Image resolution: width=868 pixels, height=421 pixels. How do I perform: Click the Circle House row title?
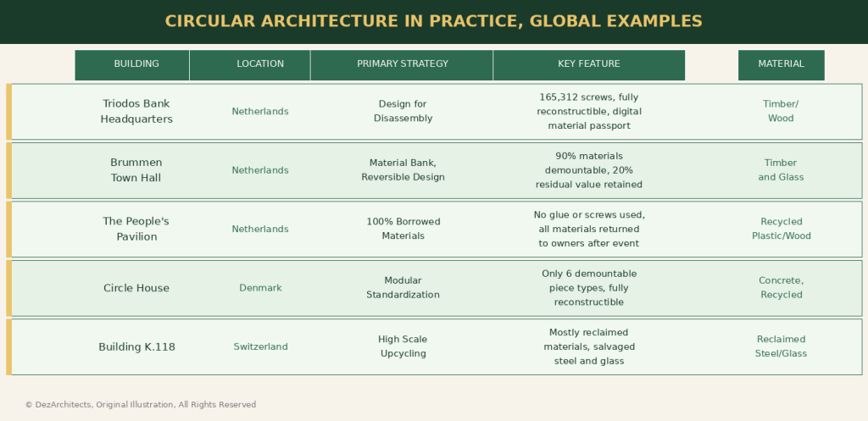pos(136,288)
